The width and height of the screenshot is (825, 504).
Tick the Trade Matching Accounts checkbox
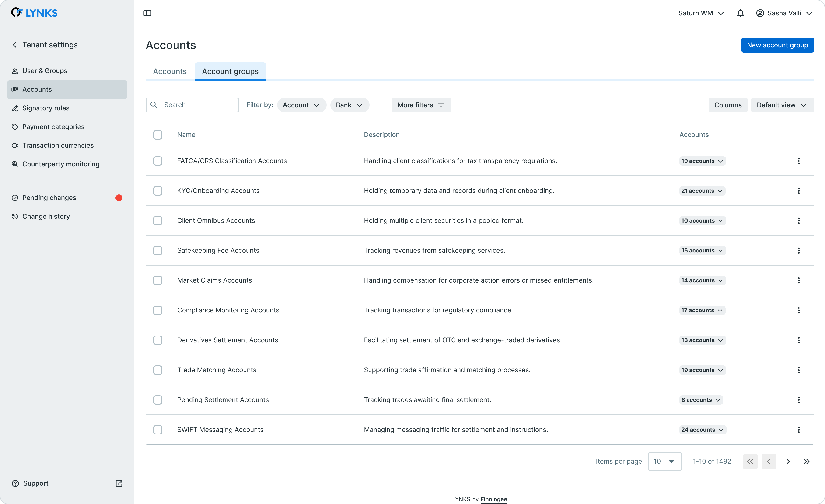[158, 370]
